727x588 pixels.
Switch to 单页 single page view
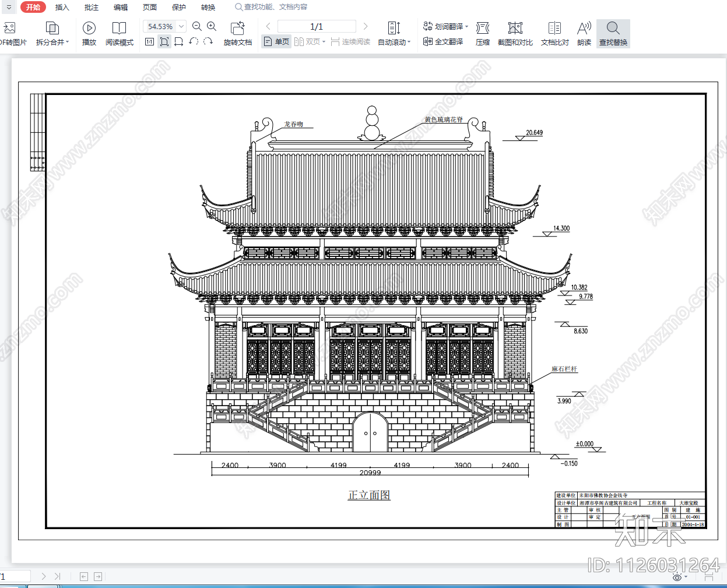pos(275,41)
